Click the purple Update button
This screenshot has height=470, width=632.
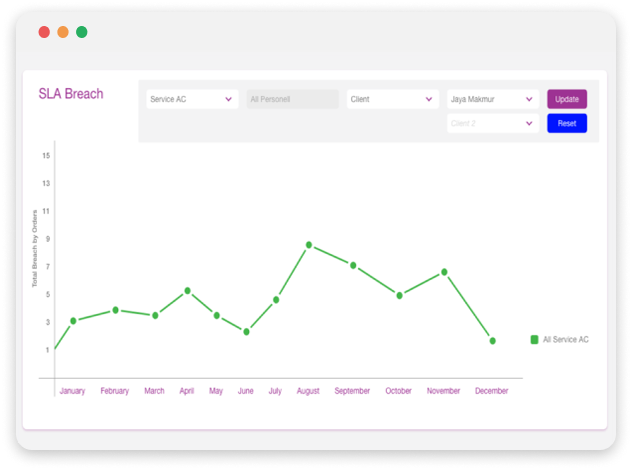tap(566, 99)
